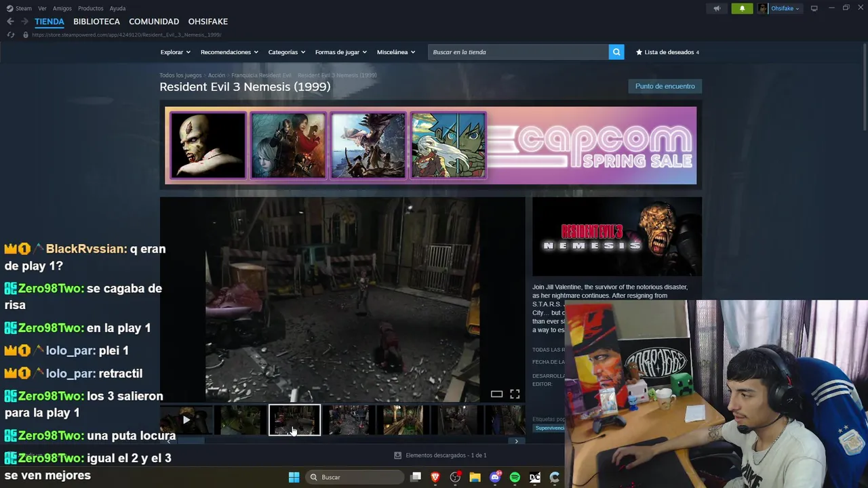Select the fourth screenshot thumbnail
This screenshot has height=488, width=868.
349,420
